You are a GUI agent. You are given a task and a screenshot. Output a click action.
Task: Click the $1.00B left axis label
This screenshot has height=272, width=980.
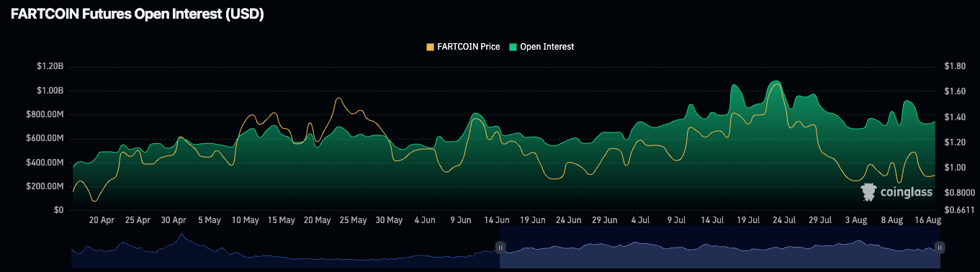click(x=50, y=91)
